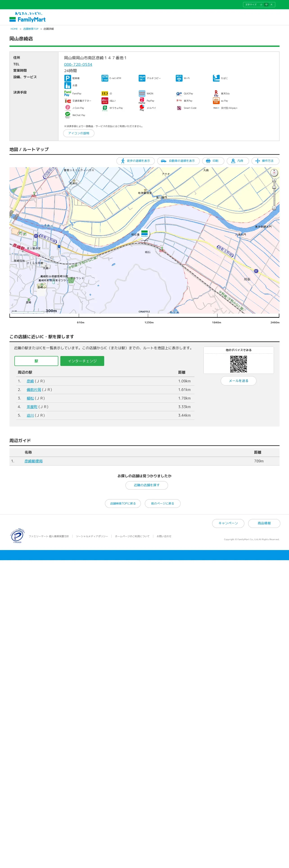The height and width of the screenshot is (868, 289).
Task: Click the 楽天Edy payment icon
Action: [216, 93]
